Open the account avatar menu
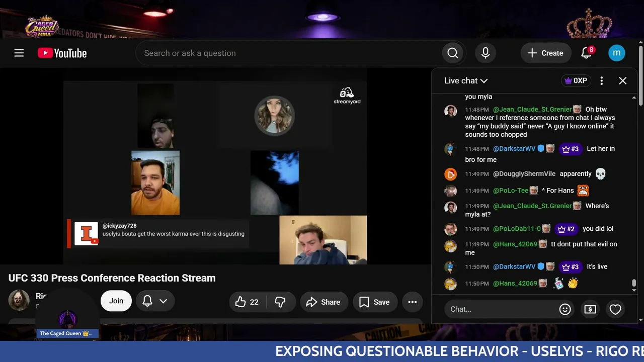 point(617,53)
